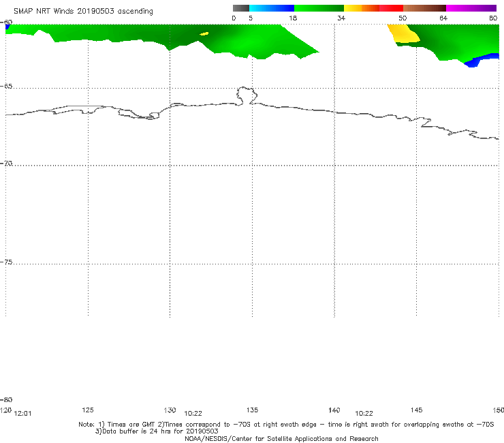Click the note "3)Data buffer is 24 hrs"
504x443 pixels.
tap(157, 431)
